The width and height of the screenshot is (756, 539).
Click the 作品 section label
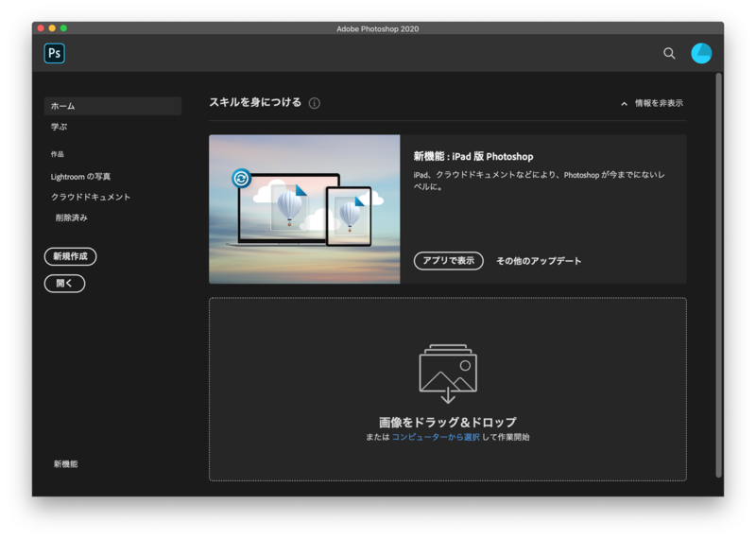pyautogui.click(x=58, y=154)
